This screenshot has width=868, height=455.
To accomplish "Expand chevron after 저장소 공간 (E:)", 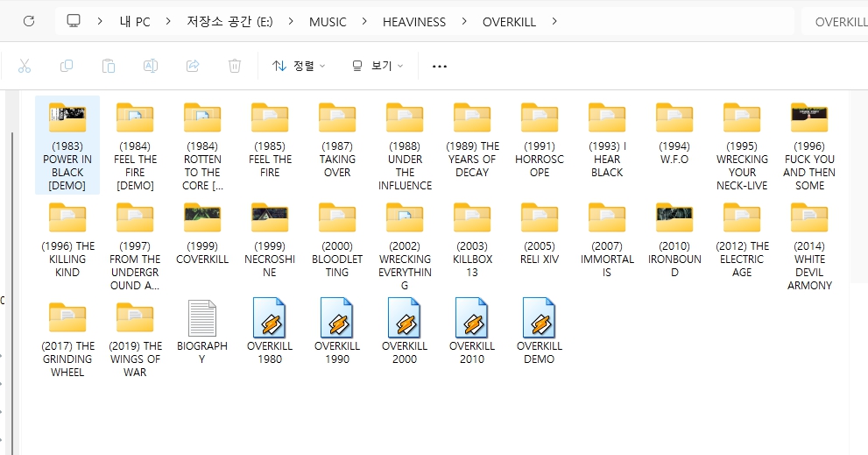I will (291, 21).
